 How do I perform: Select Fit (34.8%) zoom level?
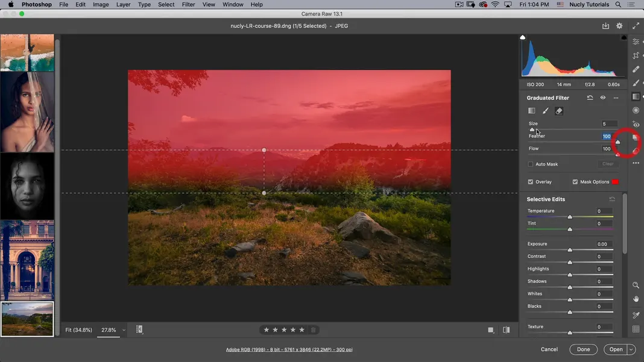click(x=79, y=330)
